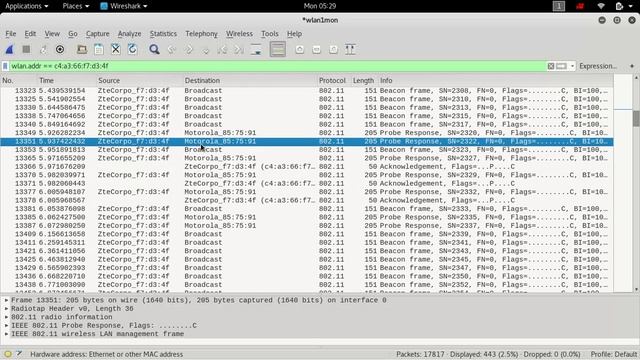Sort by the Info column header
The width and height of the screenshot is (640, 360).
tap(496, 80)
